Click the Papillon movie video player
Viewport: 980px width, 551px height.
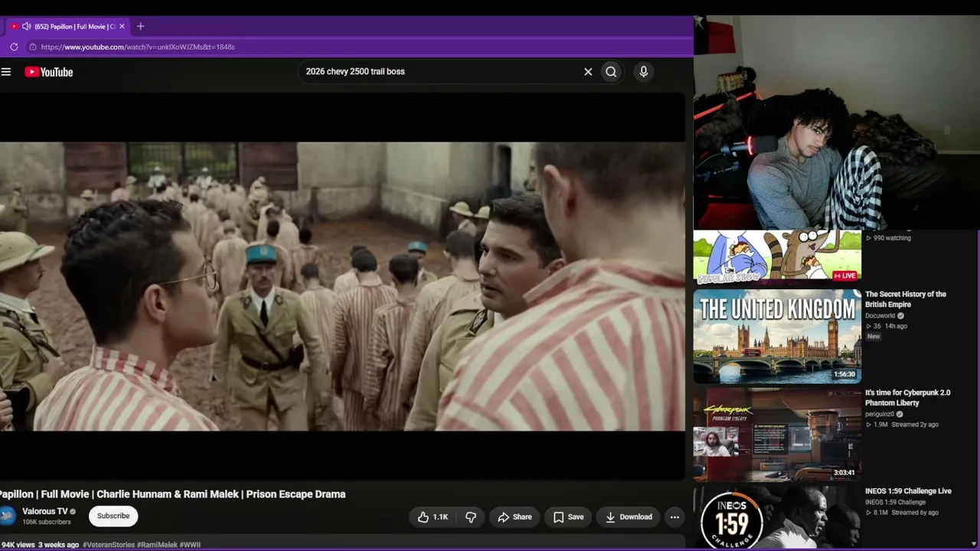(x=342, y=286)
